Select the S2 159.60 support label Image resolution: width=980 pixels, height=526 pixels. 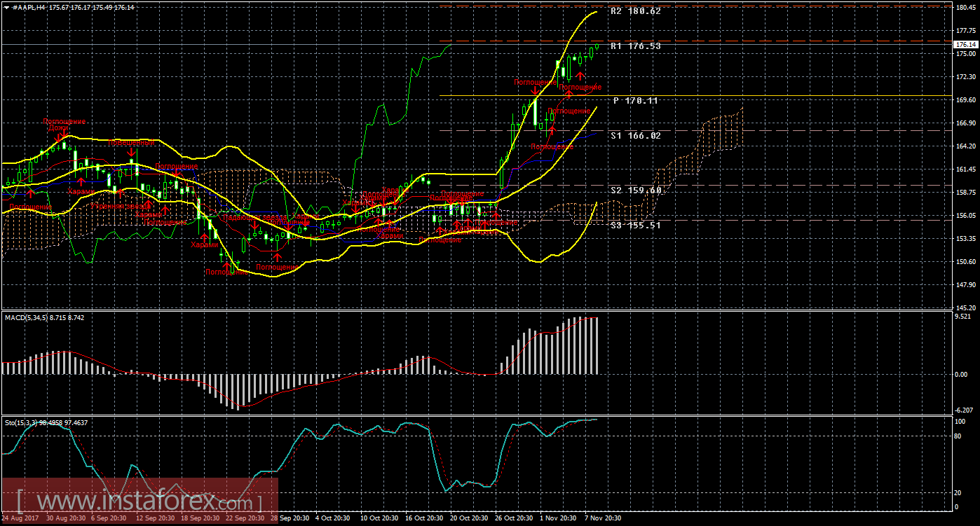coord(635,190)
